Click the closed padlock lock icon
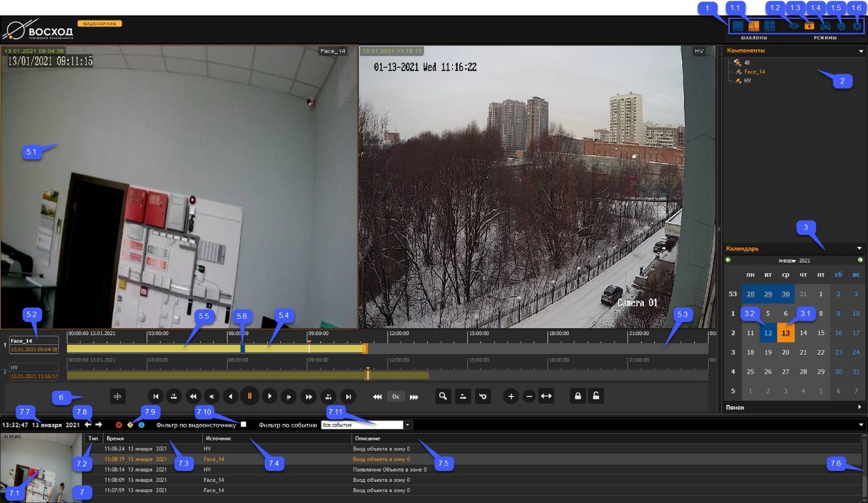The height and width of the screenshot is (503, 868). point(577,396)
